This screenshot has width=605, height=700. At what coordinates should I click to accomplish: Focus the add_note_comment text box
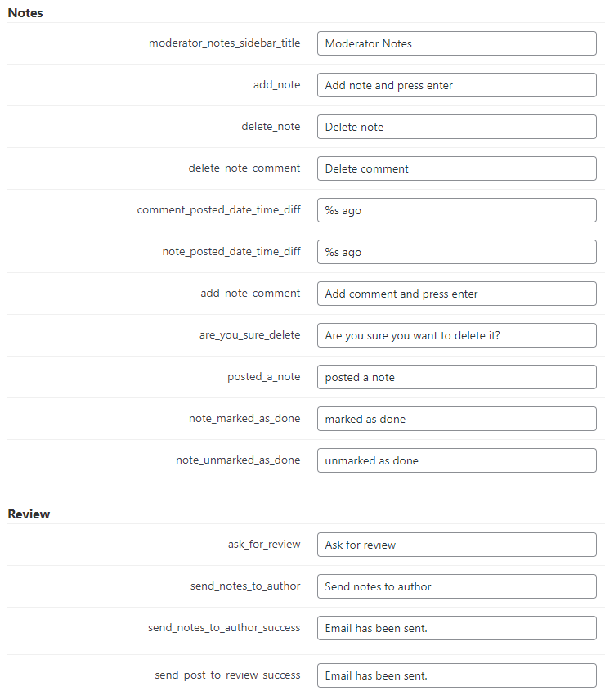[457, 294]
